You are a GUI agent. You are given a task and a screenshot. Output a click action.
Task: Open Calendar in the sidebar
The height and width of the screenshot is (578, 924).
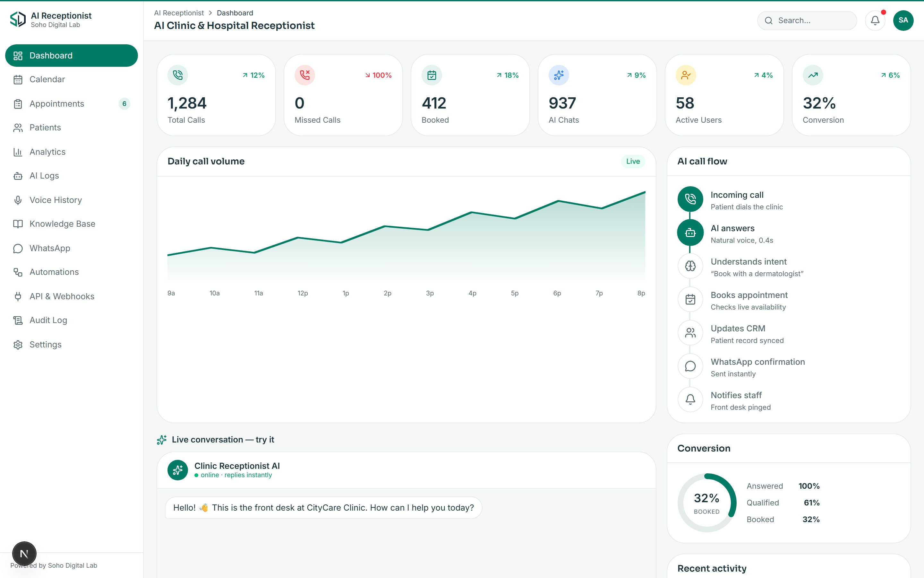point(72,79)
